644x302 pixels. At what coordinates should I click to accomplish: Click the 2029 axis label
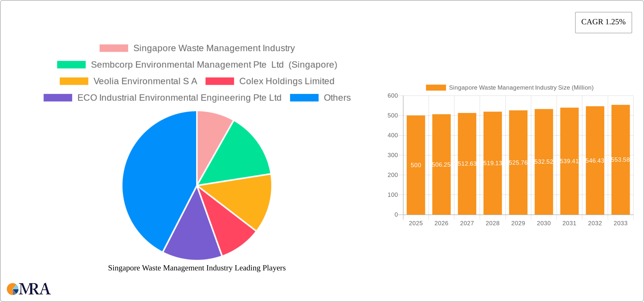(518, 223)
